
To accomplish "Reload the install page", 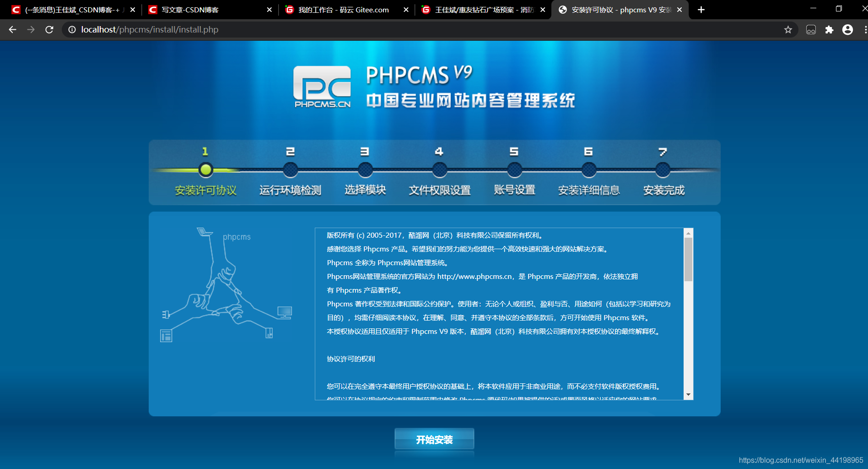I will coord(49,30).
